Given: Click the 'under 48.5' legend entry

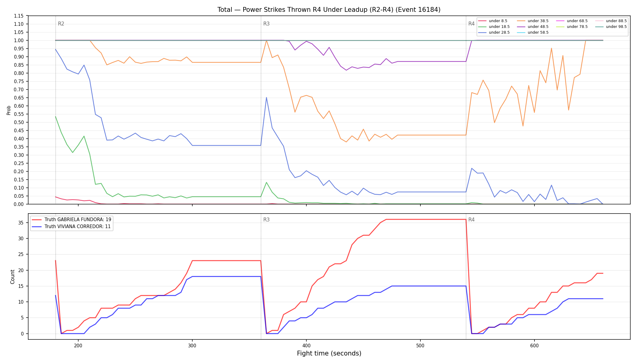Looking at the screenshot, I should (533, 27).
